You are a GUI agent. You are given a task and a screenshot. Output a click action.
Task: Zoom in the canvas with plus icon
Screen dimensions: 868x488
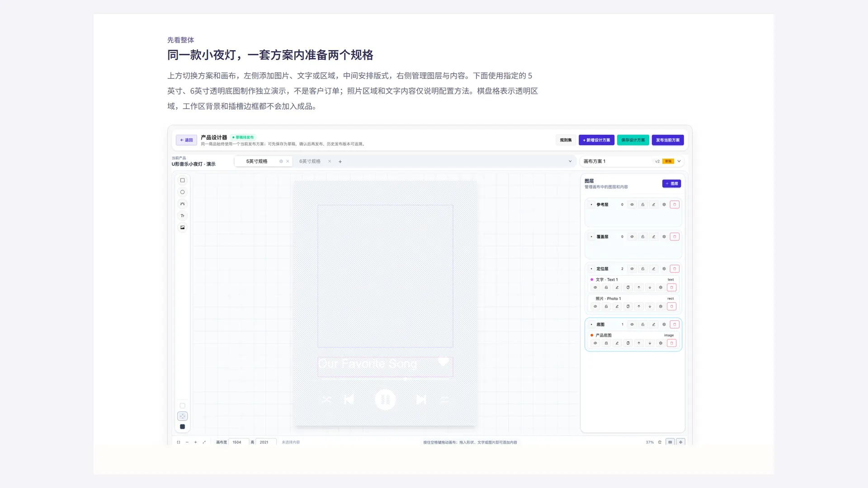coord(195,442)
